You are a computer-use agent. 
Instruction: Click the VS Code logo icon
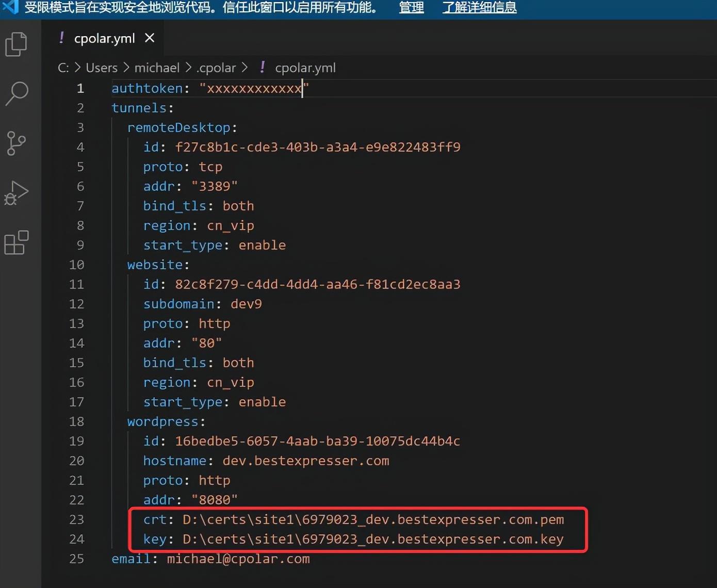point(10,7)
